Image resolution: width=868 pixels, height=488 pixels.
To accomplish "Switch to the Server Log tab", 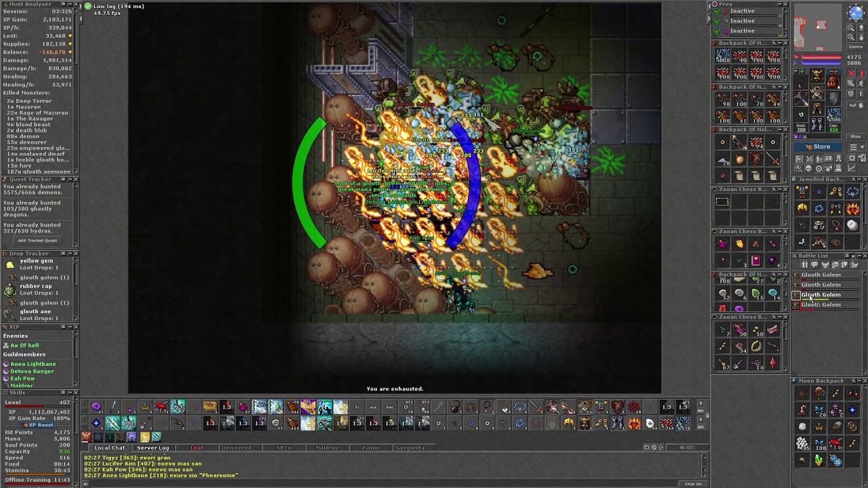I will tap(153, 447).
